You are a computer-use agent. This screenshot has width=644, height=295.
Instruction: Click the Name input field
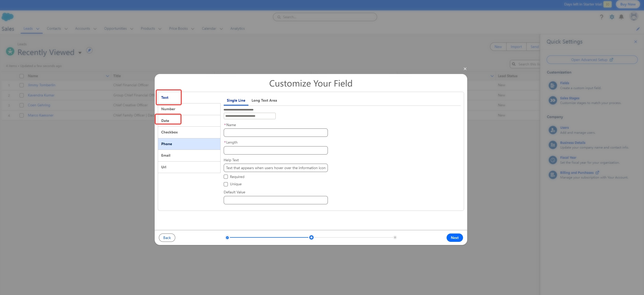276,133
